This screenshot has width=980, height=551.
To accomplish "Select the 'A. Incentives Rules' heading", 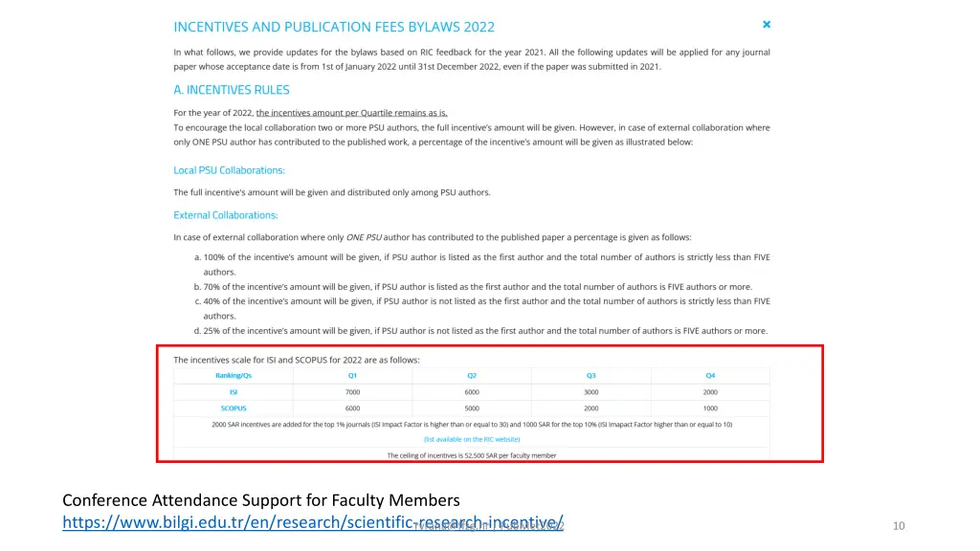I will click(231, 90).
